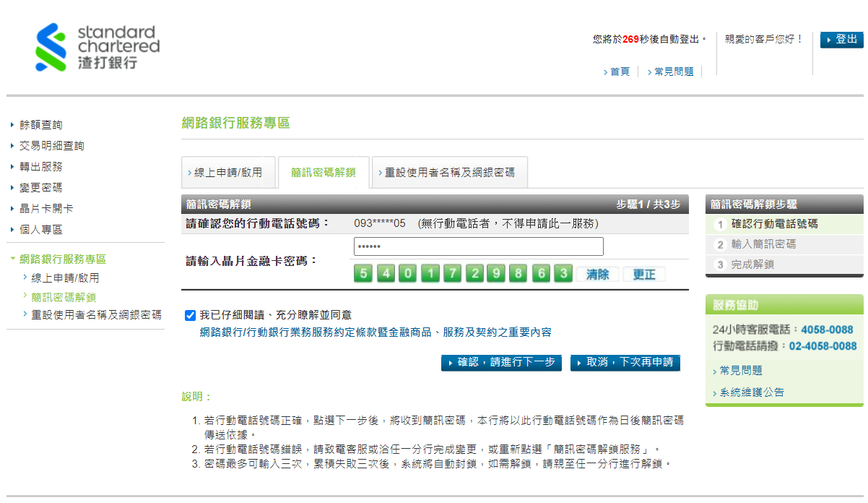Click keypad digit 8
The image size is (868, 503).
coord(518,274)
